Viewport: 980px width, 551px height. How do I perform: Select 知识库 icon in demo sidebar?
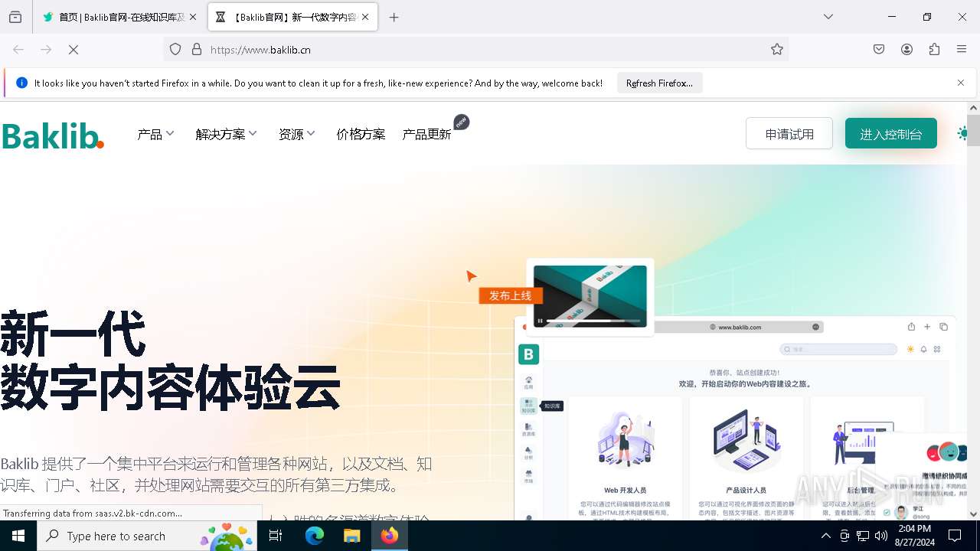pyautogui.click(x=528, y=406)
